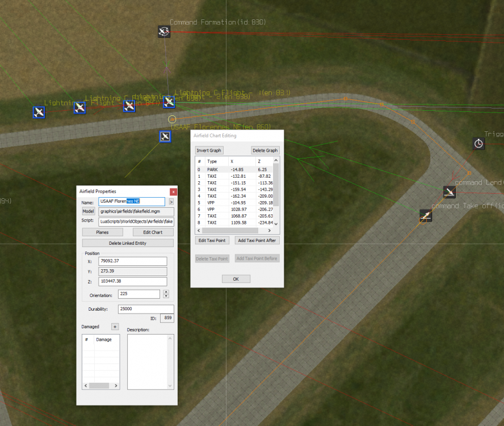504x426 pixels.
Task: Click the Edit Chart button
Action: coord(153,232)
